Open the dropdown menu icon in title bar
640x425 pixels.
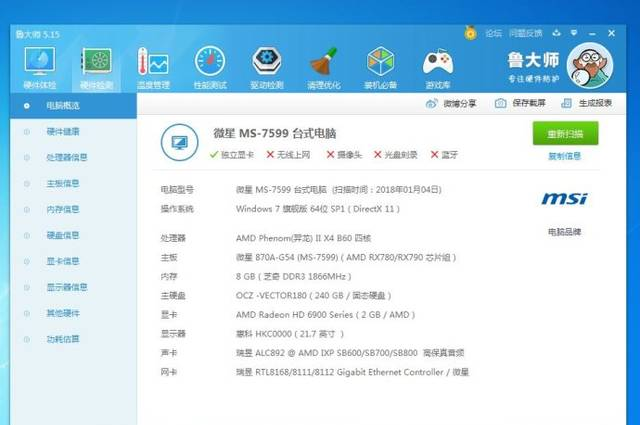[x=574, y=33]
